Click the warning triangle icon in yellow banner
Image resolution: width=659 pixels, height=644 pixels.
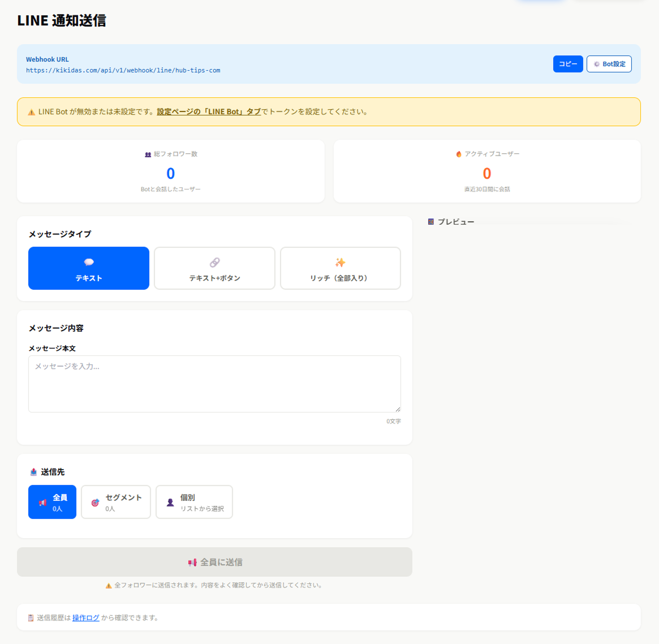[x=32, y=112]
